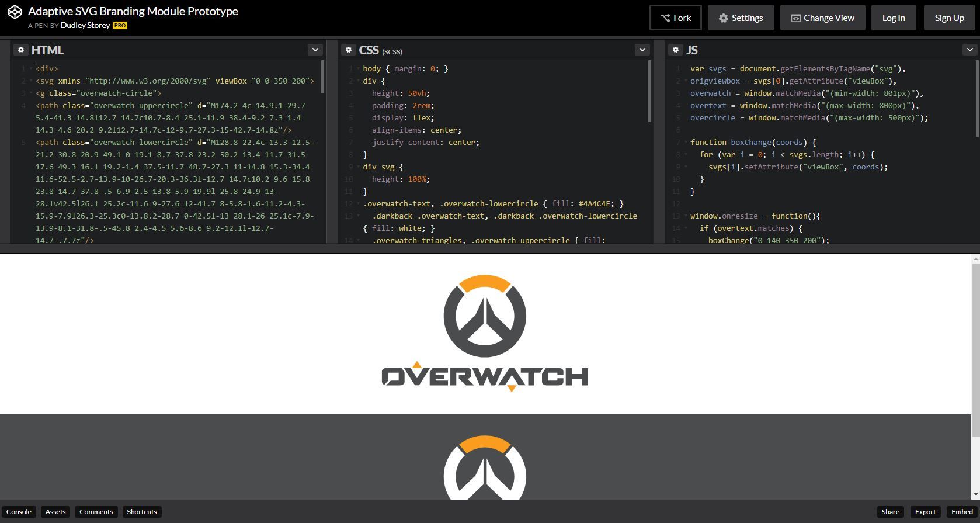Click the yellow PRO badge

[120, 26]
